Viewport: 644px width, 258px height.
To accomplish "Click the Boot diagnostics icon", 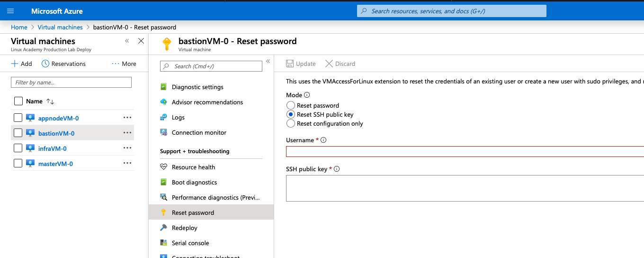I will click(x=164, y=182).
